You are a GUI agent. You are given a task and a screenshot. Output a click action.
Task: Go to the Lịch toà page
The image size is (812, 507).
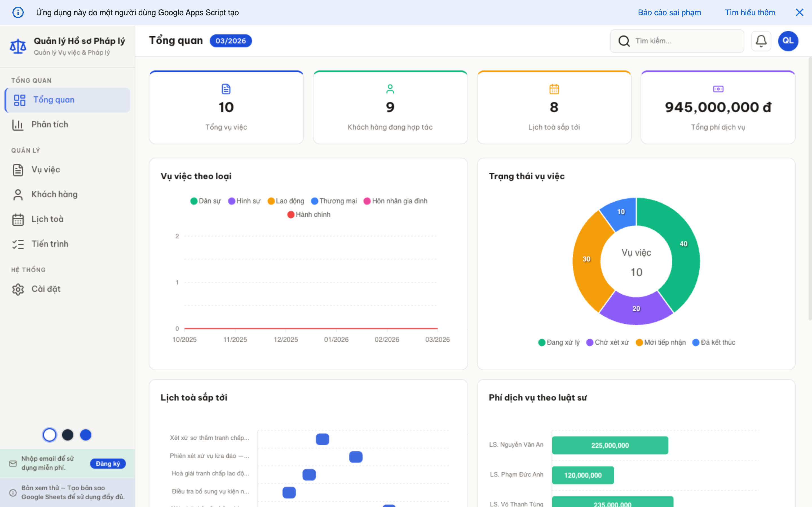(47, 219)
